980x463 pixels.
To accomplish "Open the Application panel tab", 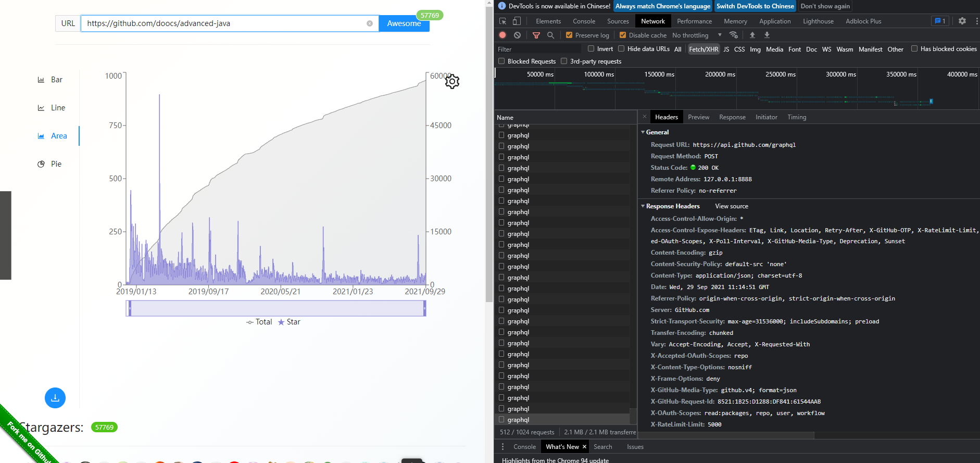I will coord(775,21).
